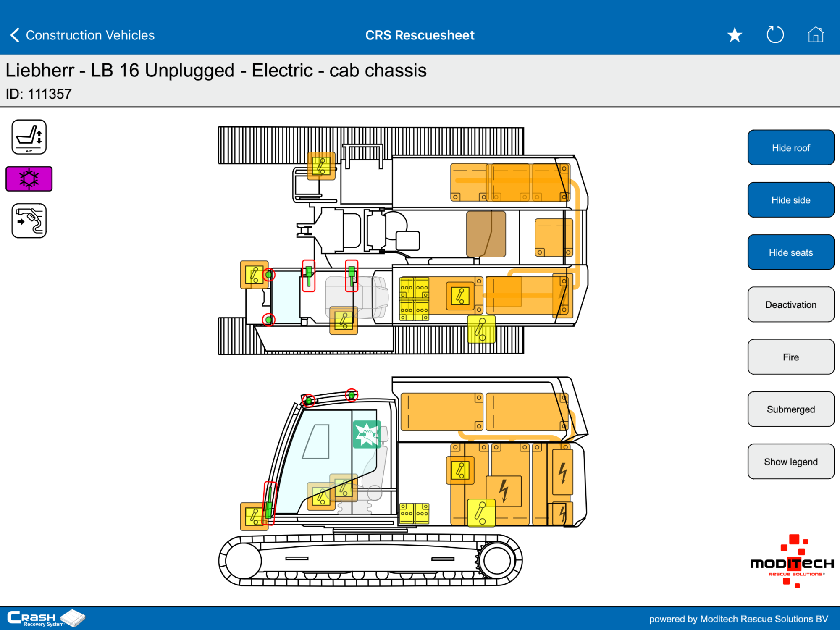The width and height of the screenshot is (840, 630).
Task: Toggle Hide roof layer
Action: coord(790,148)
